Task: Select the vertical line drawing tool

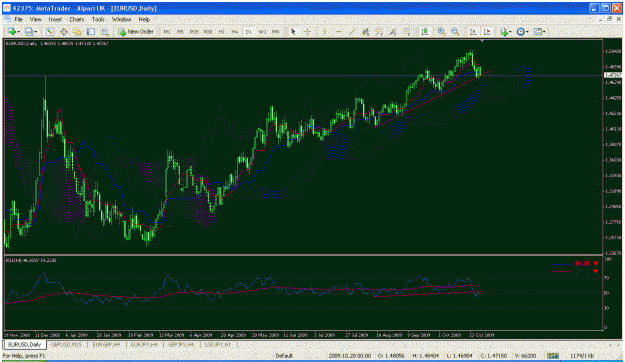Action: [325, 31]
